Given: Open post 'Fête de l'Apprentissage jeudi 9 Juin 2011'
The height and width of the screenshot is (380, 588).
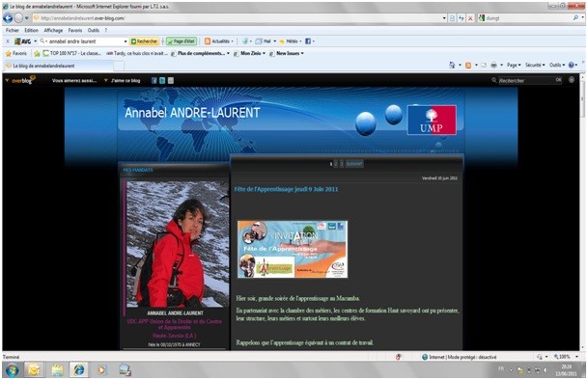Looking at the screenshot, I should 286,189.
